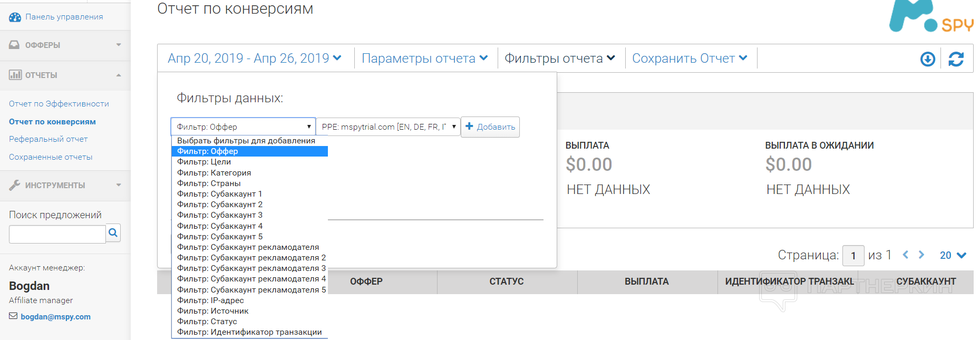The height and width of the screenshot is (340, 980).
Task: Click the download report icon
Action: click(927, 59)
